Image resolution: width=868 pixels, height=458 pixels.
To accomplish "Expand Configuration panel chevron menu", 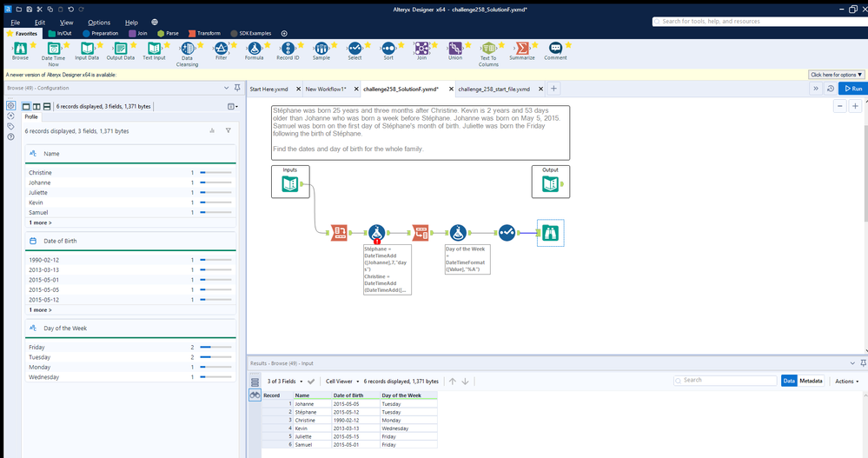I will pos(227,88).
